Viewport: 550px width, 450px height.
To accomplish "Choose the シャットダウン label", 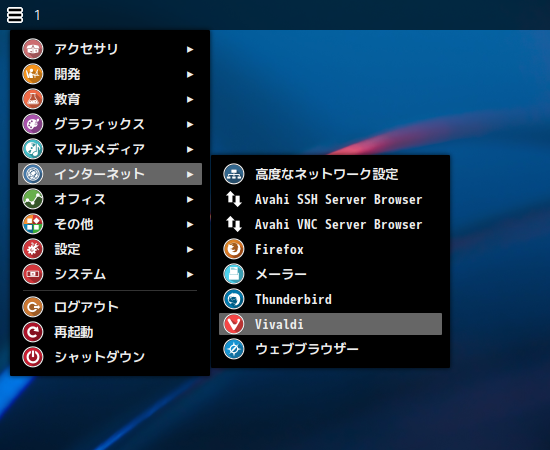I will coord(100,357).
